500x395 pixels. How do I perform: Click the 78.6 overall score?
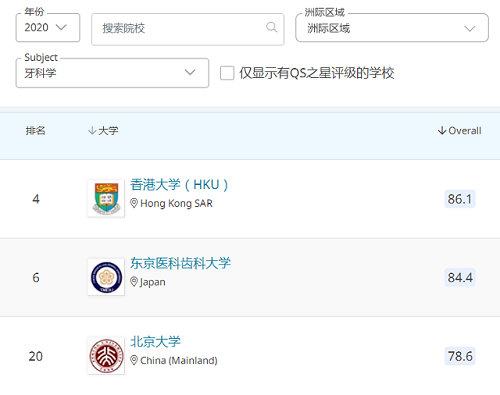point(460,356)
